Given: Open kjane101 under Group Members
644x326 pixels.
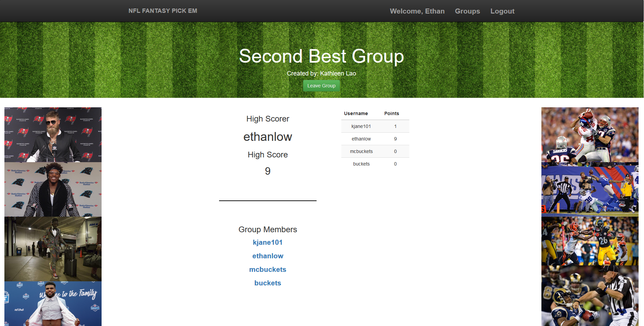Looking at the screenshot, I should (267, 242).
